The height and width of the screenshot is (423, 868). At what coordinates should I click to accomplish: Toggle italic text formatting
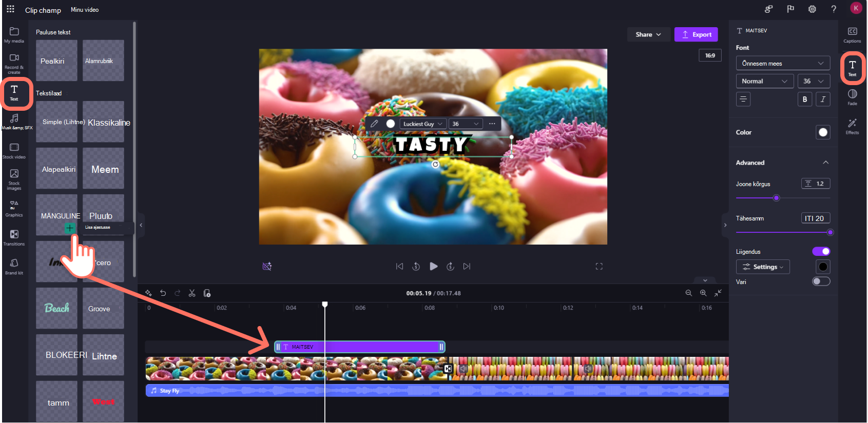click(823, 99)
